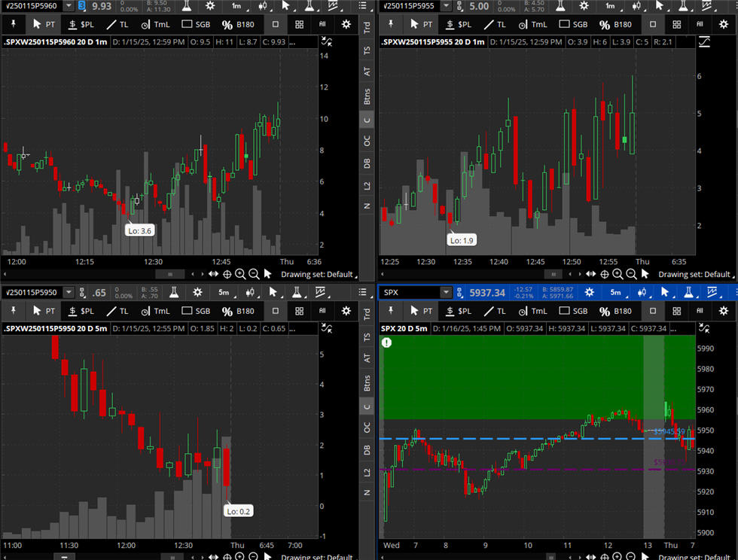The height and width of the screenshot is (560, 738).
Task: Toggle All button in P5960 drawing toolbar
Action: tap(322, 24)
